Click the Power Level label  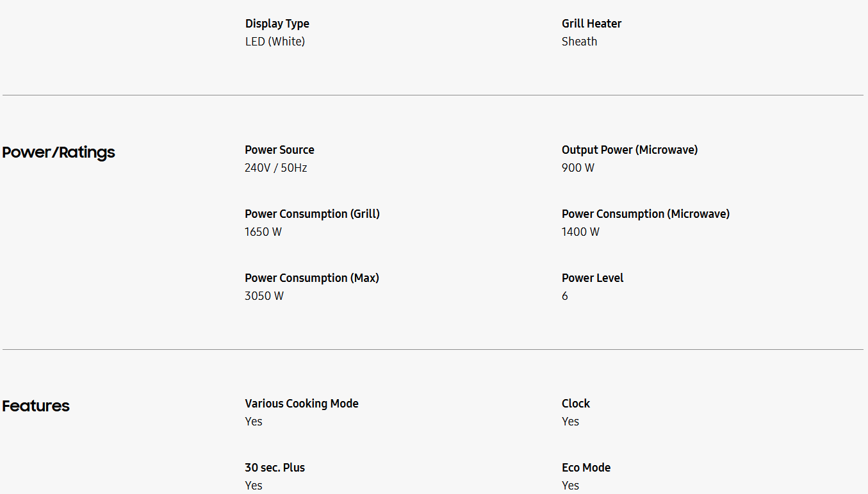click(592, 278)
